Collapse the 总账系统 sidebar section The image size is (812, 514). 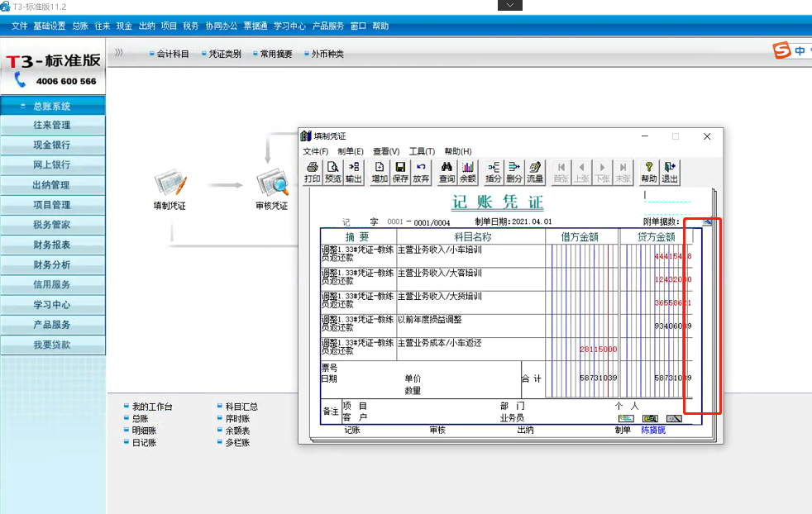(x=23, y=106)
